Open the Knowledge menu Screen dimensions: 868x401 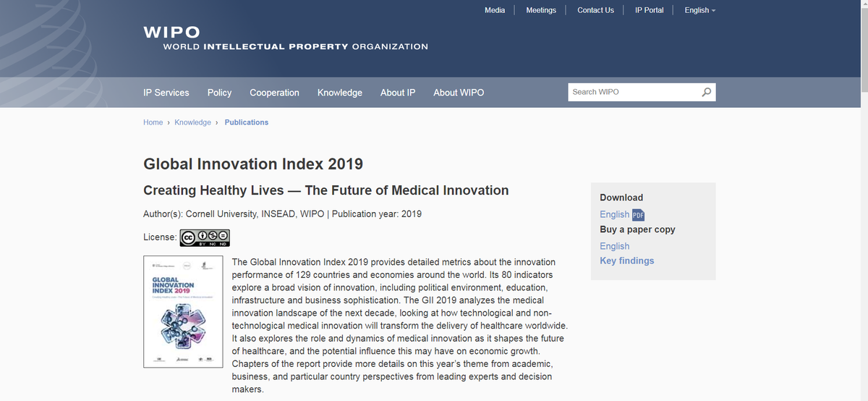click(340, 93)
